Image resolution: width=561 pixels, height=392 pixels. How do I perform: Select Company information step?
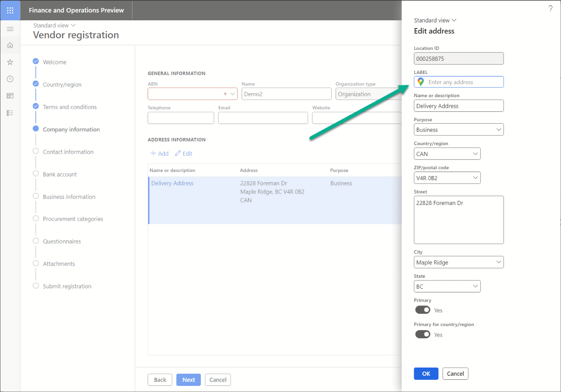click(71, 129)
